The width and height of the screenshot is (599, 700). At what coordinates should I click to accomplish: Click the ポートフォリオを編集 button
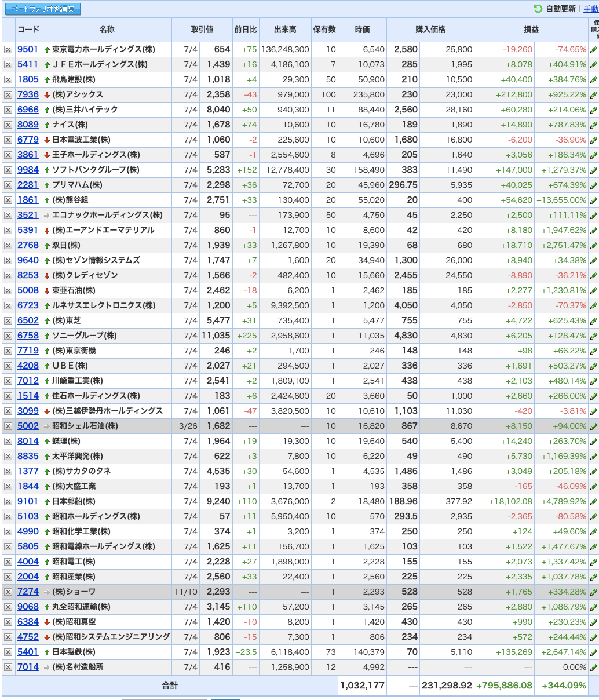tap(43, 9)
